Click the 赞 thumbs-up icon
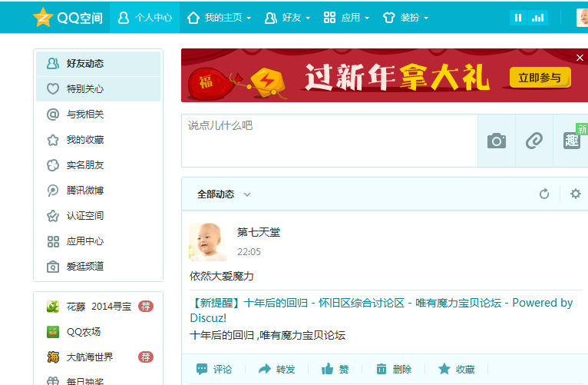This screenshot has height=385, width=588. click(328, 369)
